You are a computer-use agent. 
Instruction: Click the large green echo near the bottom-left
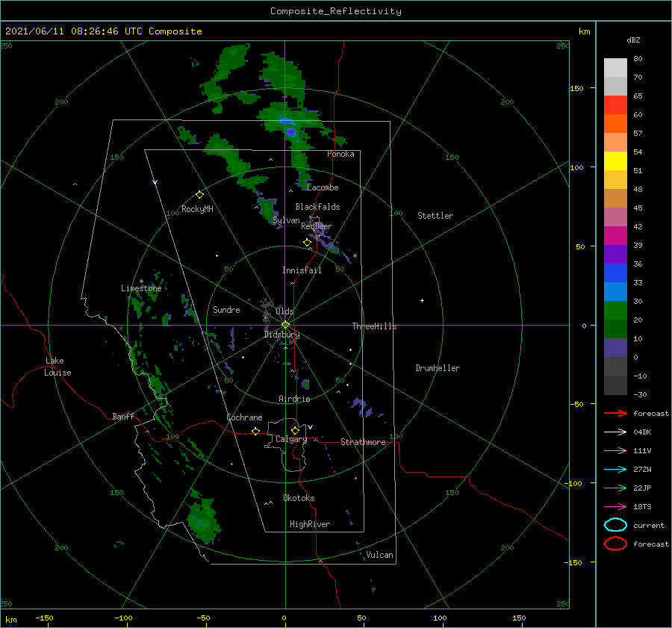[x=203, y=520]
